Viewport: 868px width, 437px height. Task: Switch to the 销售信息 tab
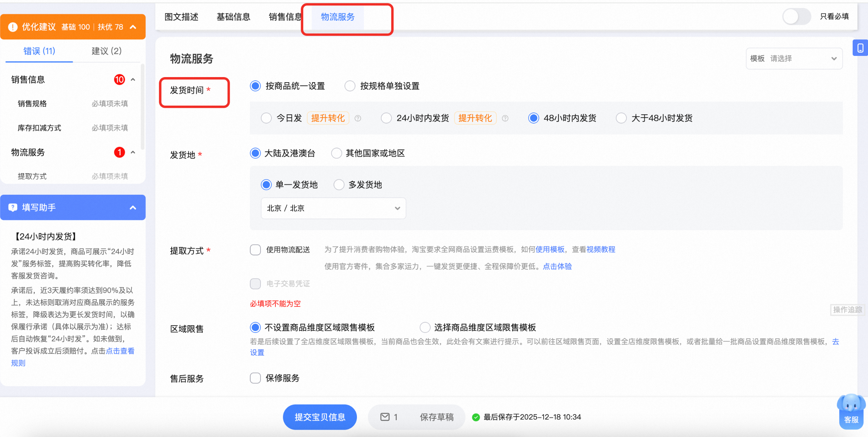(285, 17)
